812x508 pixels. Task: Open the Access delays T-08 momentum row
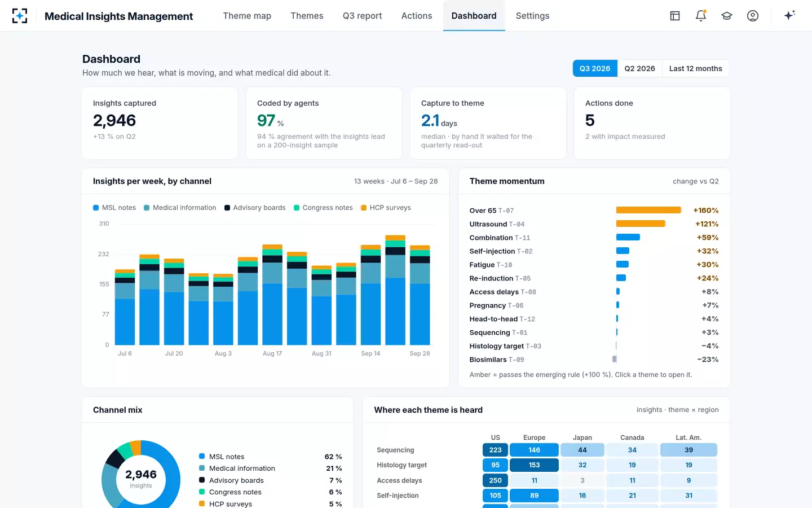click(x=594, y=292)
